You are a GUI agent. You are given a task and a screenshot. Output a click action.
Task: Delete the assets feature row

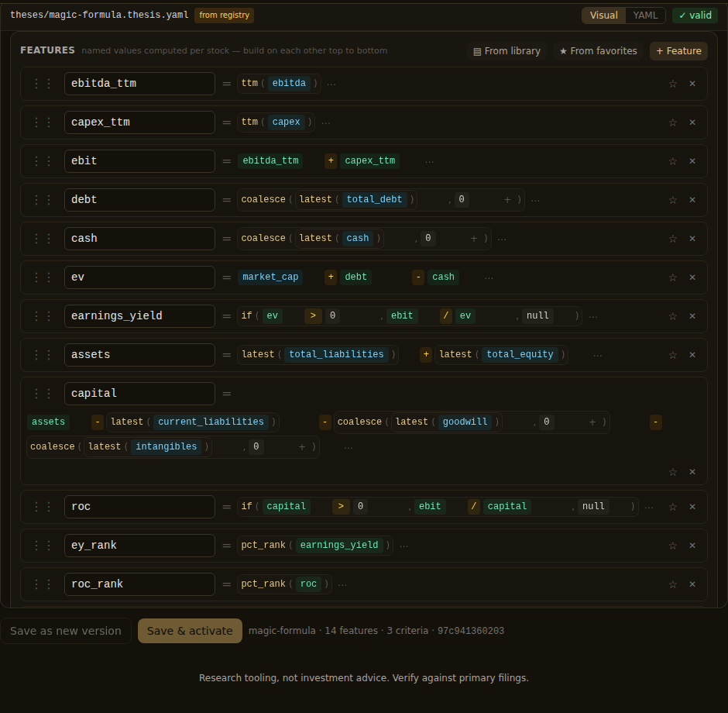692,355
